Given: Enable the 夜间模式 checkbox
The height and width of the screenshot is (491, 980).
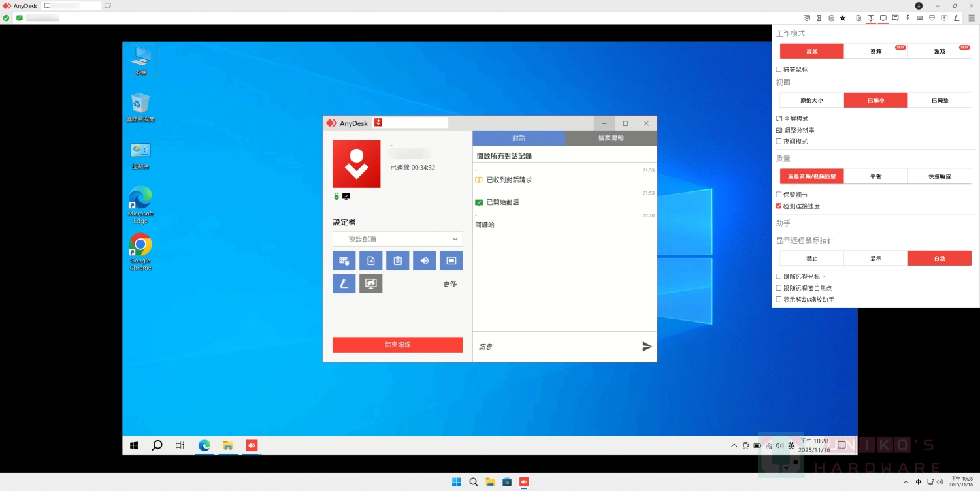Looking at the screenshot, I should [779, 142].
